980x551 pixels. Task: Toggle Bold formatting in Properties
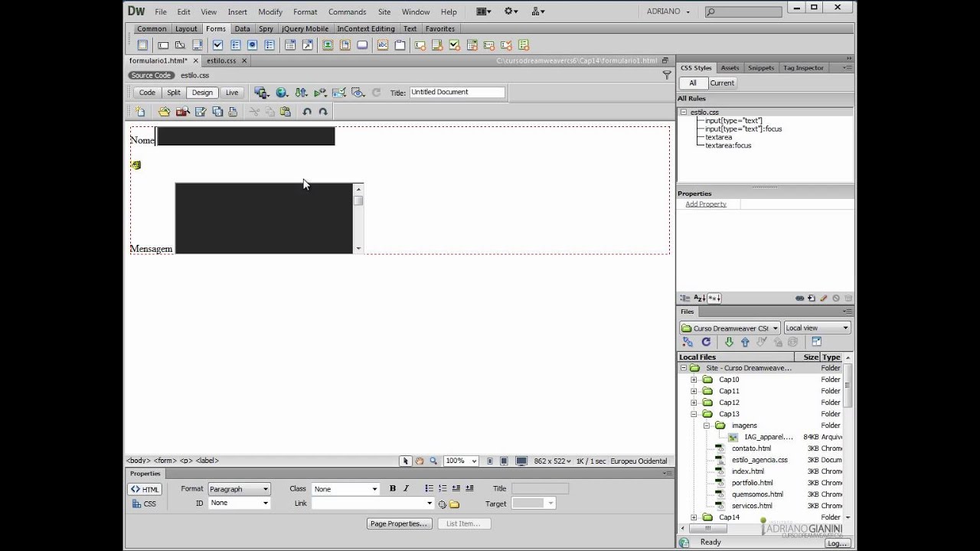coord(393,488)
